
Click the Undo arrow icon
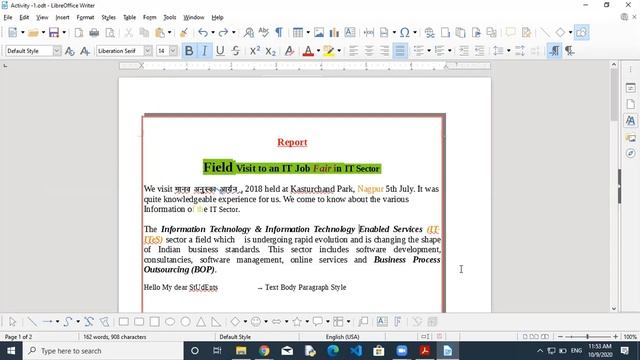click(x=203, y=33)
